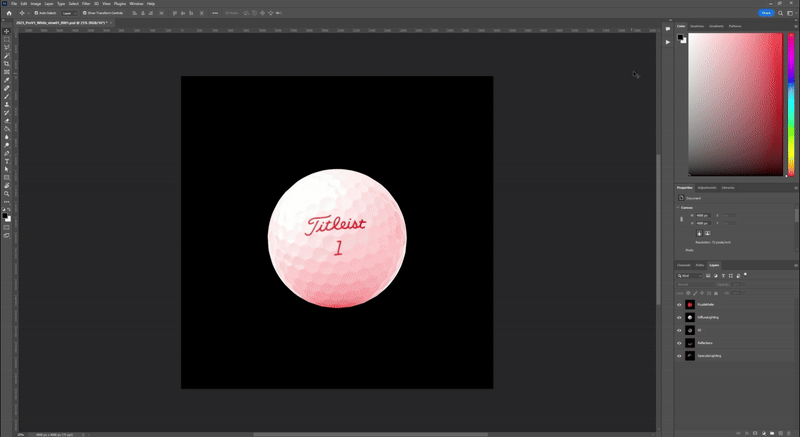Switch to the Adjustments tab
The image size is (800, 437).
click(x=707, y=188)
